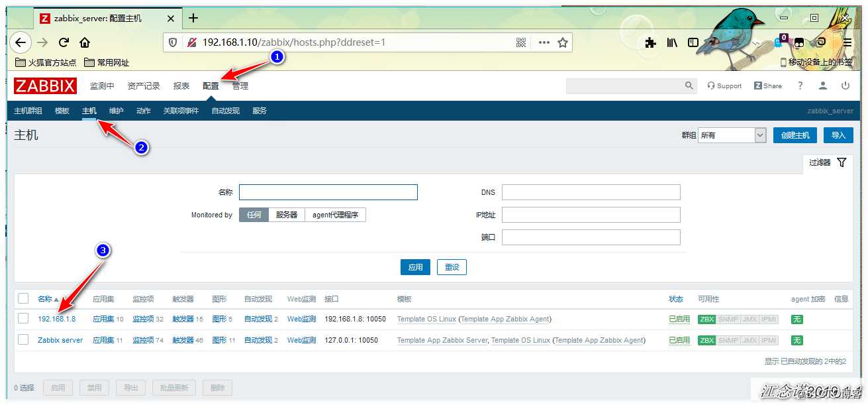Click the 名称 filter input field
This screenshot has height=405, width=868.
click(x=328, y=192)
